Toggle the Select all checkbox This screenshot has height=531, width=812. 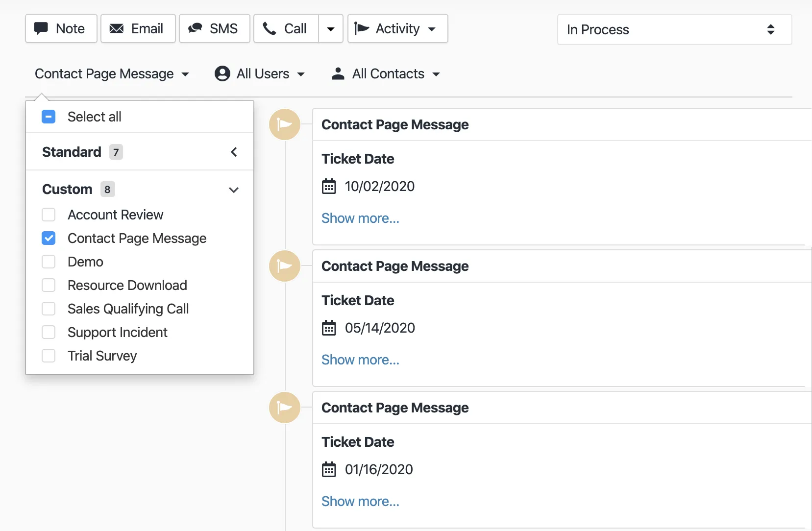pos(49,117)
